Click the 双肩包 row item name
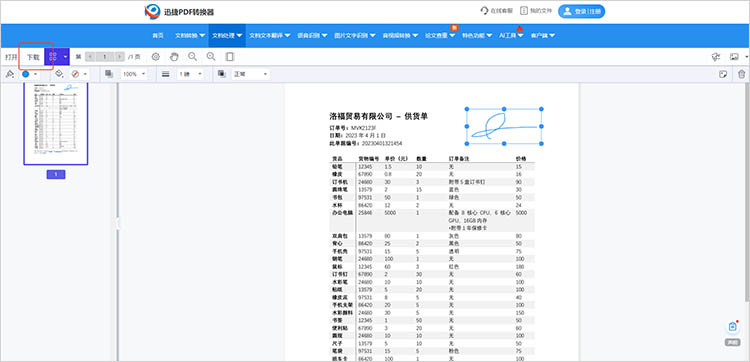 pos(339,236)
